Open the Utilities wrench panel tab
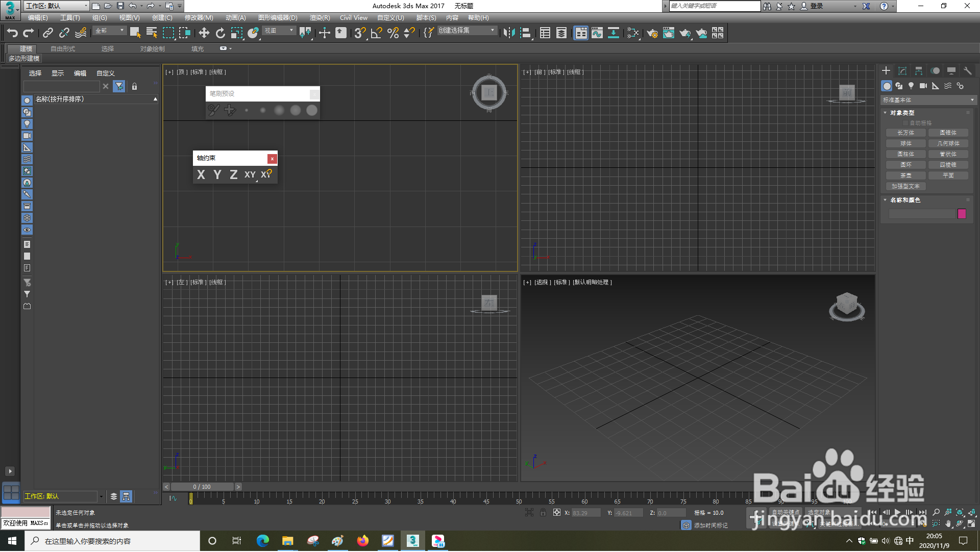 (x=968, y=71)
